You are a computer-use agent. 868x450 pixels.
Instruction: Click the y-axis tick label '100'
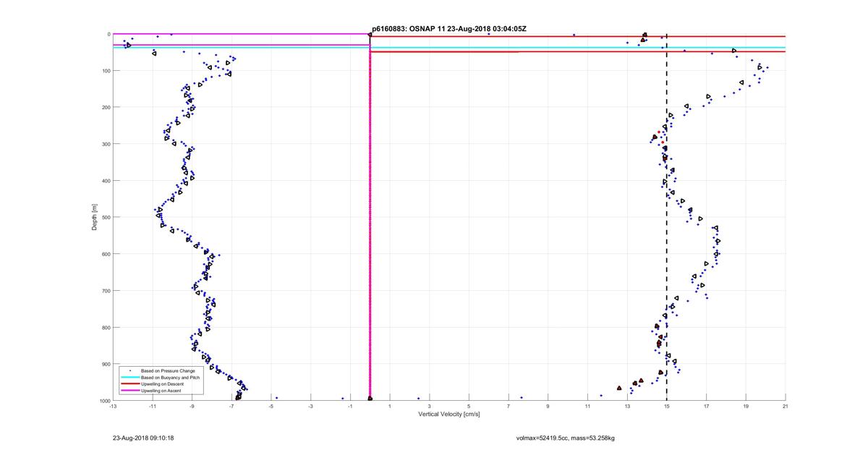click(x=106, y=71)
